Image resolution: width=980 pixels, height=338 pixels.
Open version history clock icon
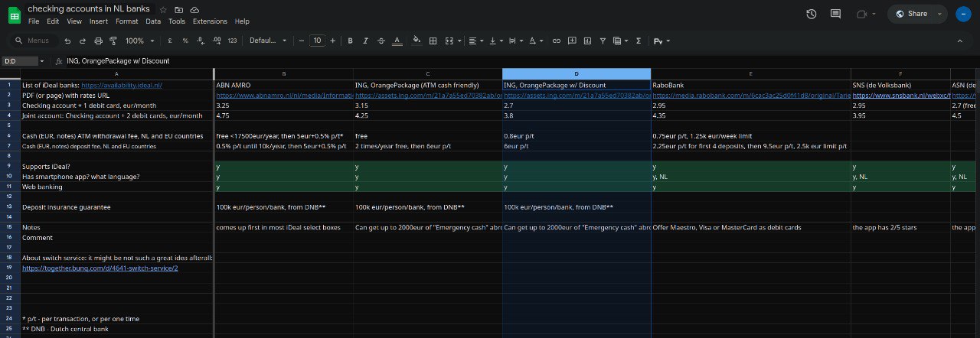pos(812,14)
